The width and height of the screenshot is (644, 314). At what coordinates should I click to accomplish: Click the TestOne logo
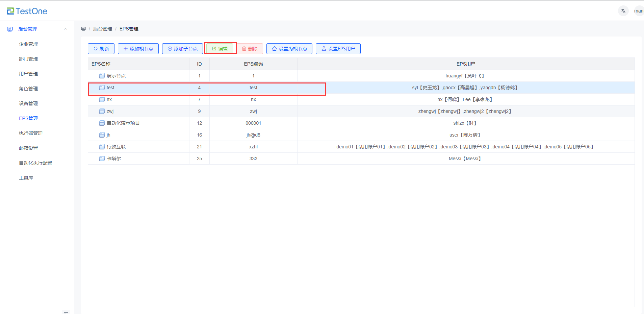coord(27,11)
